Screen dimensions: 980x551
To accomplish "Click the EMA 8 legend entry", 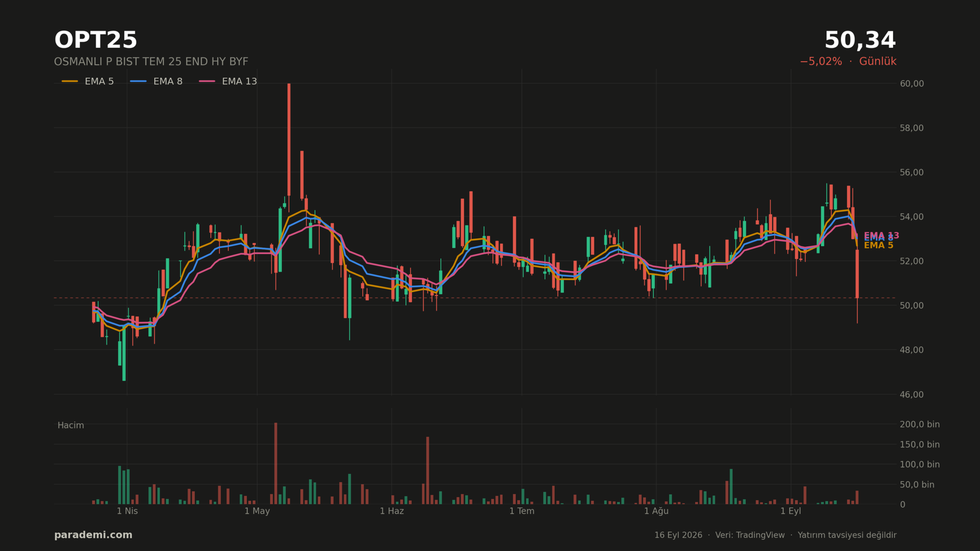I will (x=156, y=81).
